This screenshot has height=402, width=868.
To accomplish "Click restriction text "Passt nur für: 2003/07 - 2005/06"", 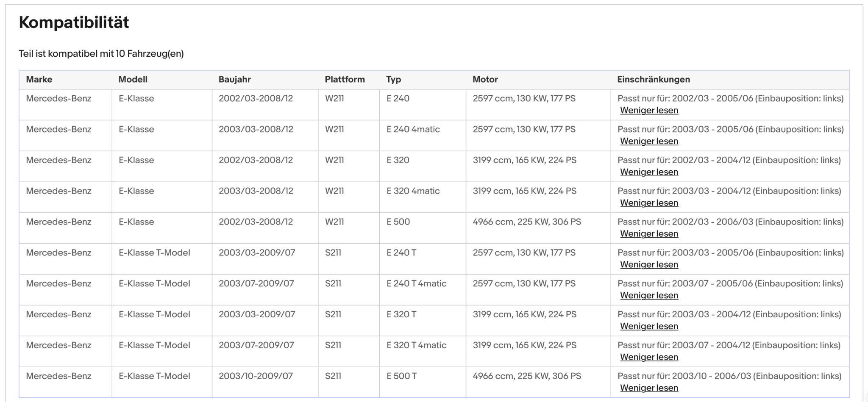I will click(x=685, y=284).
